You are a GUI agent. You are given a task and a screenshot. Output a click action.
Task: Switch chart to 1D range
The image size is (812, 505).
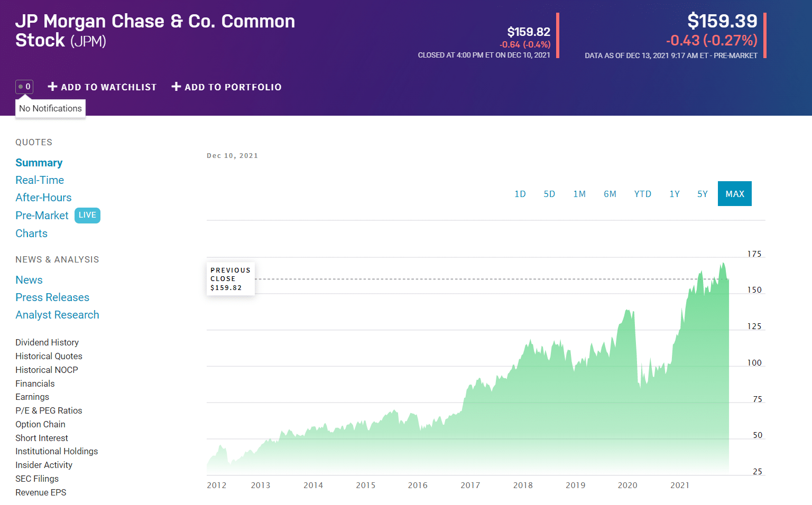(x=520, y=194)
